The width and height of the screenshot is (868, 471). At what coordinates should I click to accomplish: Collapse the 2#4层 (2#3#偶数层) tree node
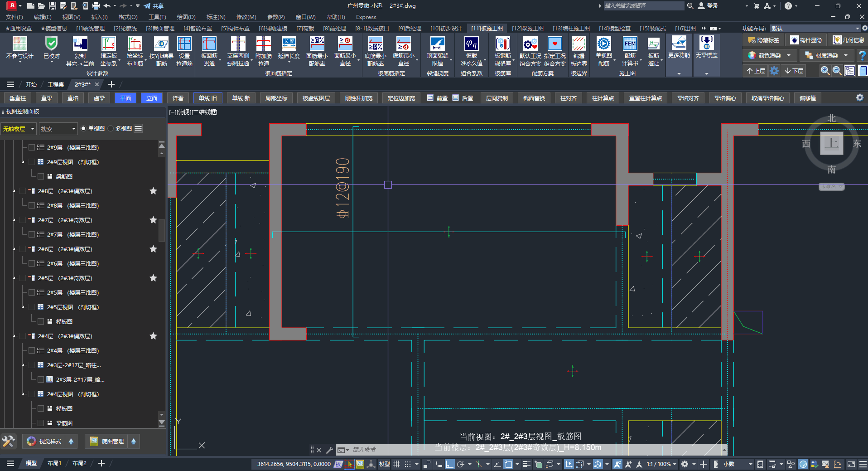coord(14,336)
